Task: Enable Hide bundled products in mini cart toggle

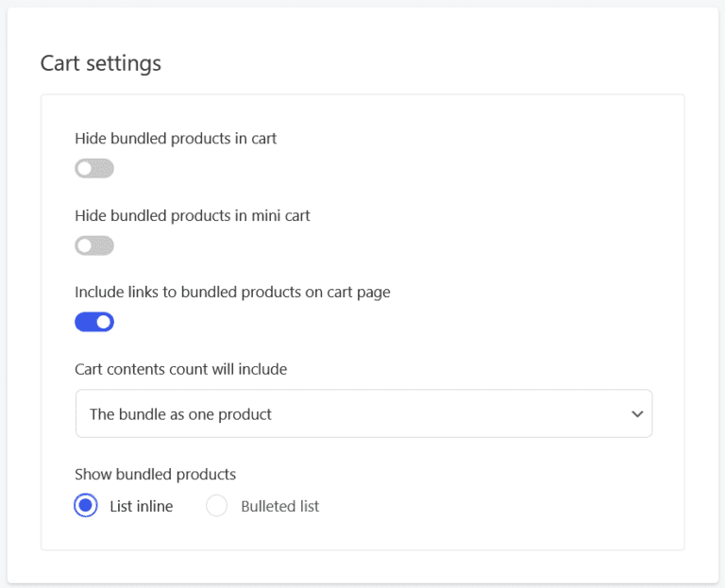Action: (94, 245)
